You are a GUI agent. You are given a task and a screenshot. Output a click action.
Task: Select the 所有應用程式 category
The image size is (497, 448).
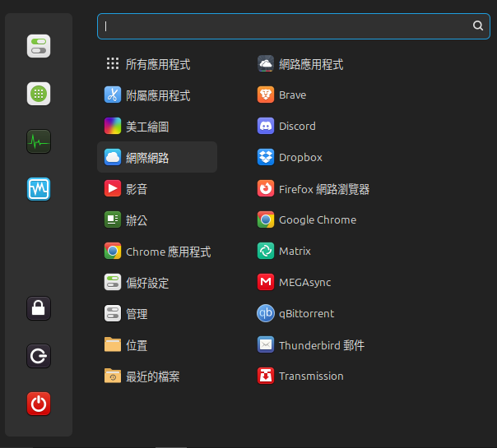[157, 64]
